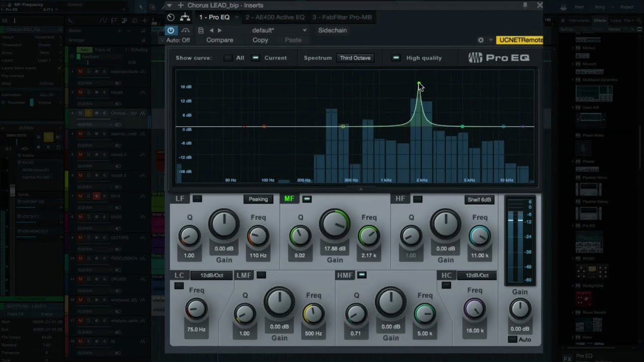Viewport: 644px width, 362px height.
Task: Toggle Show curve Current checkbox
Action: (256, 58)
